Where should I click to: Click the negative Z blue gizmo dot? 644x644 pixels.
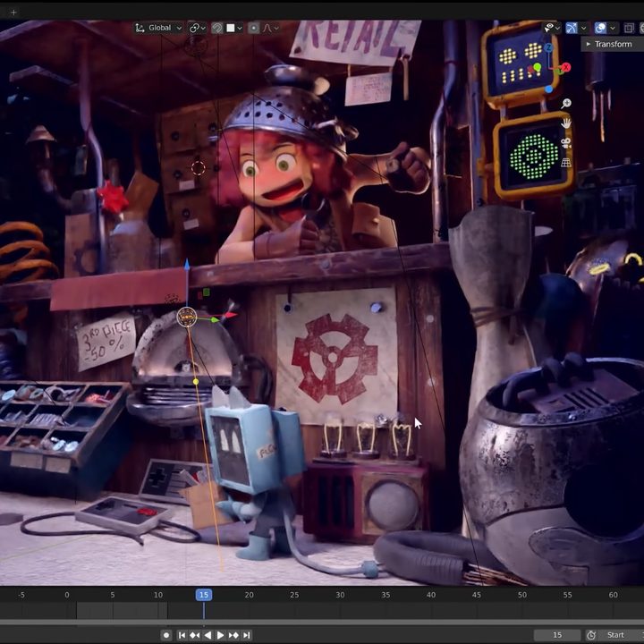[549, 89]
